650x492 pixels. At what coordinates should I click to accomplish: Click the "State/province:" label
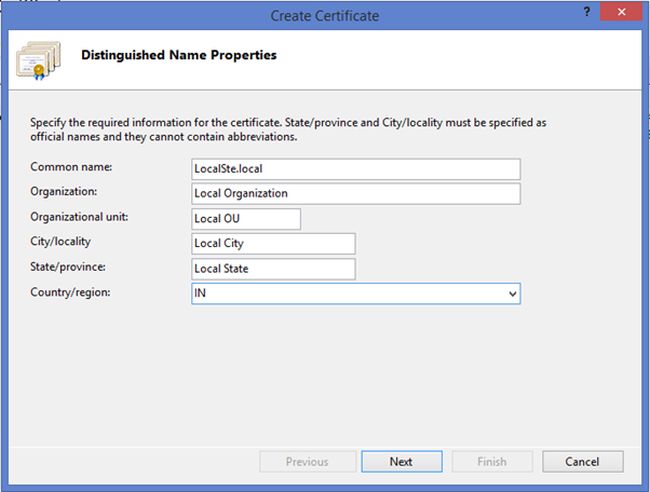coord(69,266)
